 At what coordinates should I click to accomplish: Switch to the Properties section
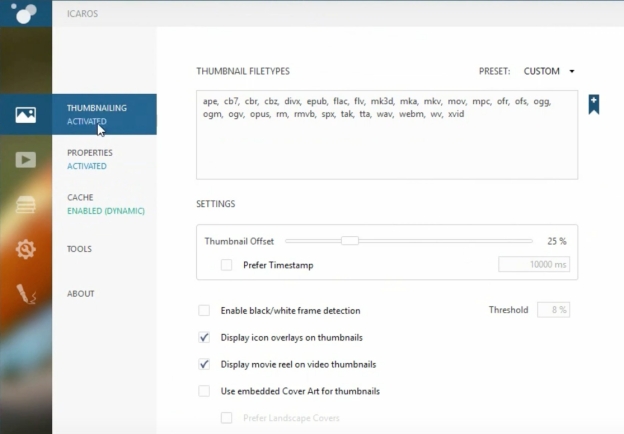pos(90,153)
